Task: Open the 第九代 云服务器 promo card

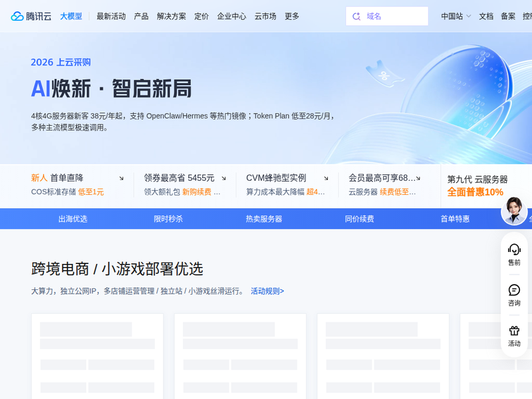Action: coord(477,186)
